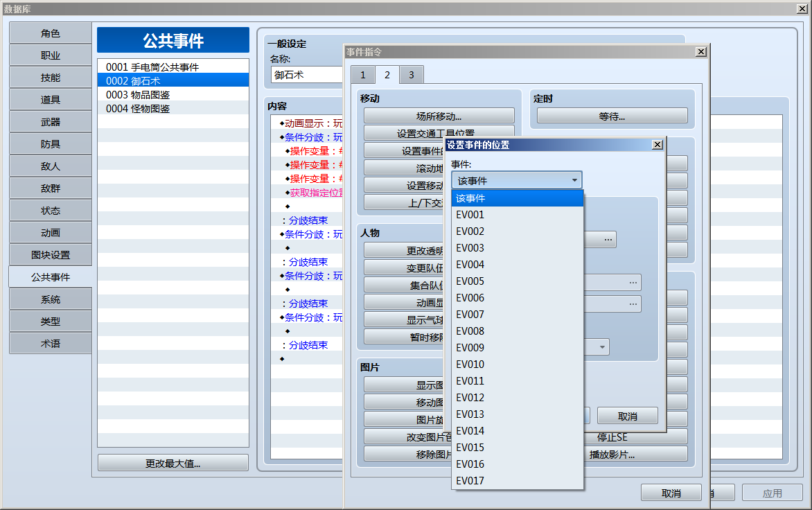812x510 pixels.
Task: Open the 技能 tab in the database
Action: click(x=51, y=78)
